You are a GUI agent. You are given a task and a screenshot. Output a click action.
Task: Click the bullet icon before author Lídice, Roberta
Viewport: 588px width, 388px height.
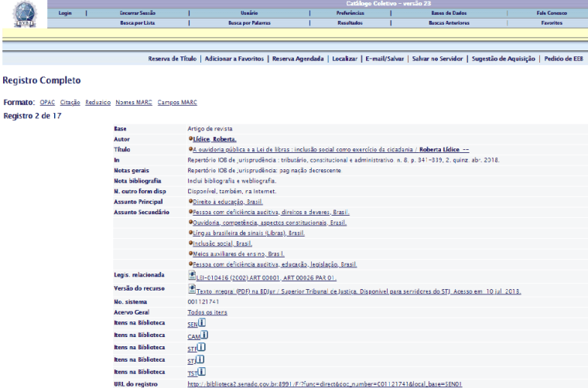click(190, 138)
